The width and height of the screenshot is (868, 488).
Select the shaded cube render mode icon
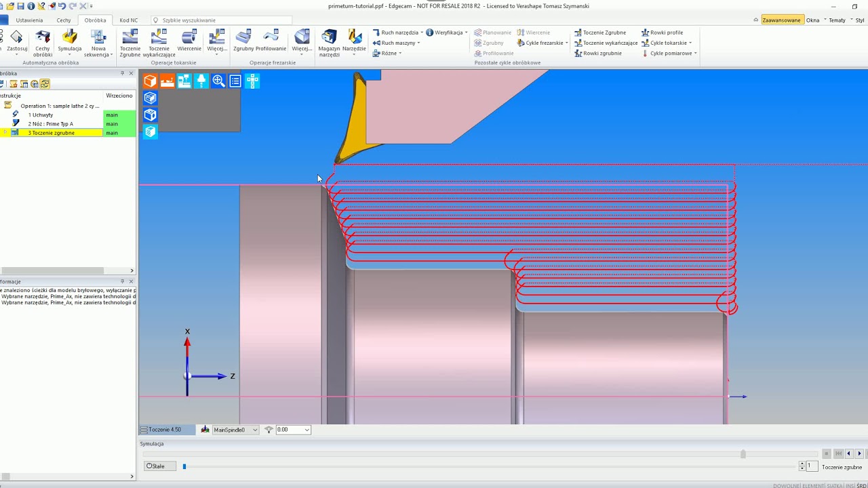pyautogui.click(x=150, y=132)
